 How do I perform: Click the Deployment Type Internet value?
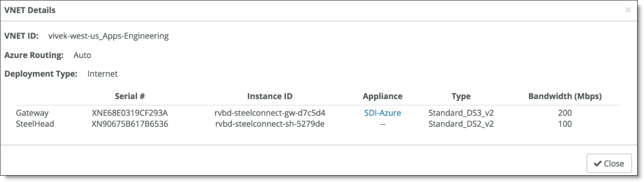[x=103, y=74]
